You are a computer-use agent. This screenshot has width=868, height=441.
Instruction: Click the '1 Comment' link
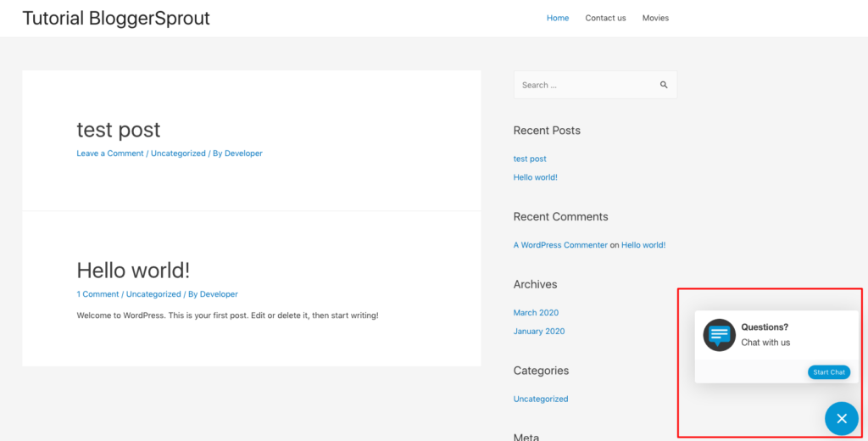pos(97,294)
